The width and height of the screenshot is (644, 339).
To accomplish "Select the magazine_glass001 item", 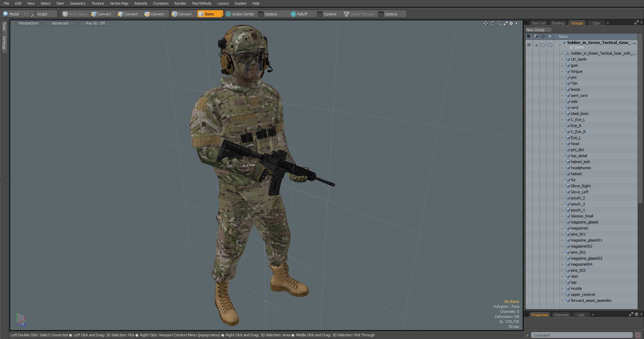I will tap(586, 240).
